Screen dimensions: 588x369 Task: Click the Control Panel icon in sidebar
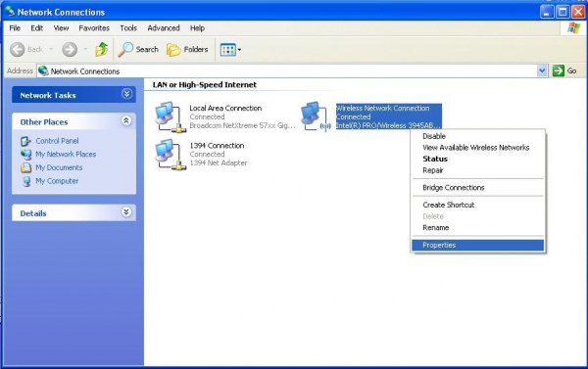25,141
